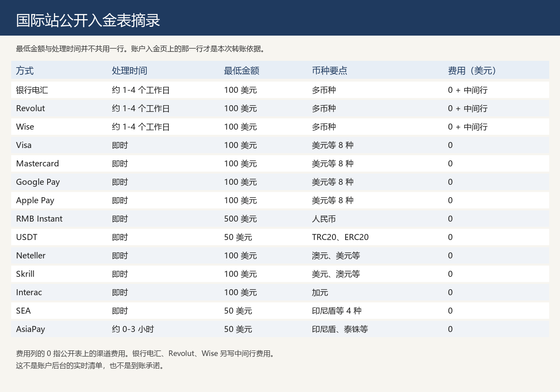The height and width of the screenshot is (392, 560).
Task: Click 银行电汇's 0 + 中间行 fee
Action: (x=468, y=90)
